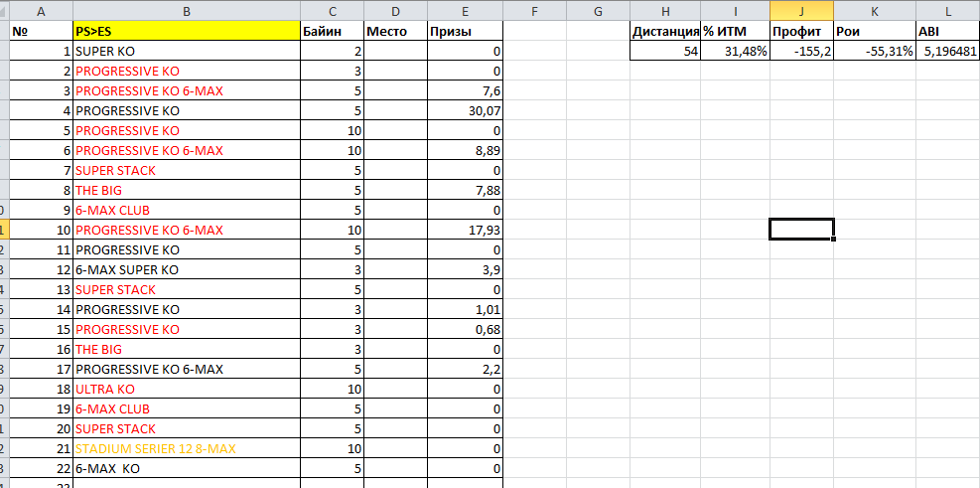
Task: Select highlighted column J header
Action: (x=802, y=11)
